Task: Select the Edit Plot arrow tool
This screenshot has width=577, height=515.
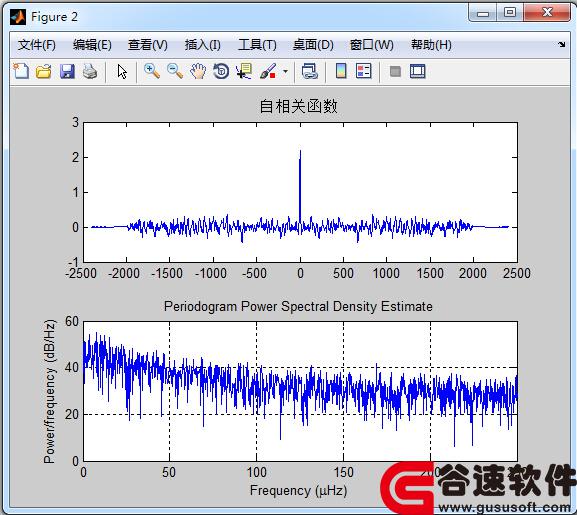Action: [x=122, y=71]
